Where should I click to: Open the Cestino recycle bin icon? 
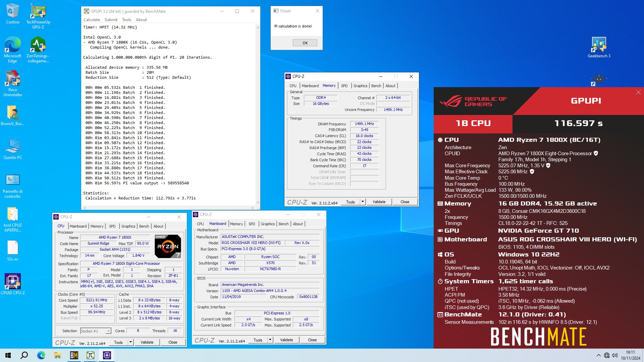point(13,14)
